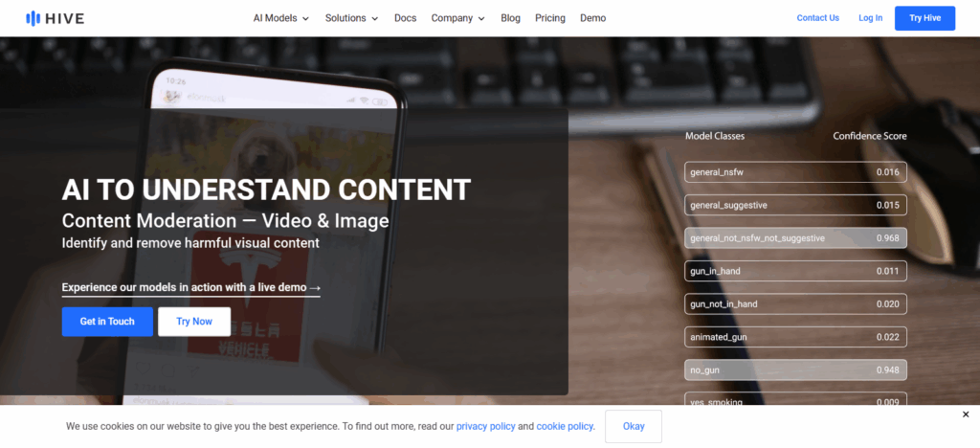The image size is (980, 448).
Task: Expand the Company dropdown menu
Action: tap(457, 18)
